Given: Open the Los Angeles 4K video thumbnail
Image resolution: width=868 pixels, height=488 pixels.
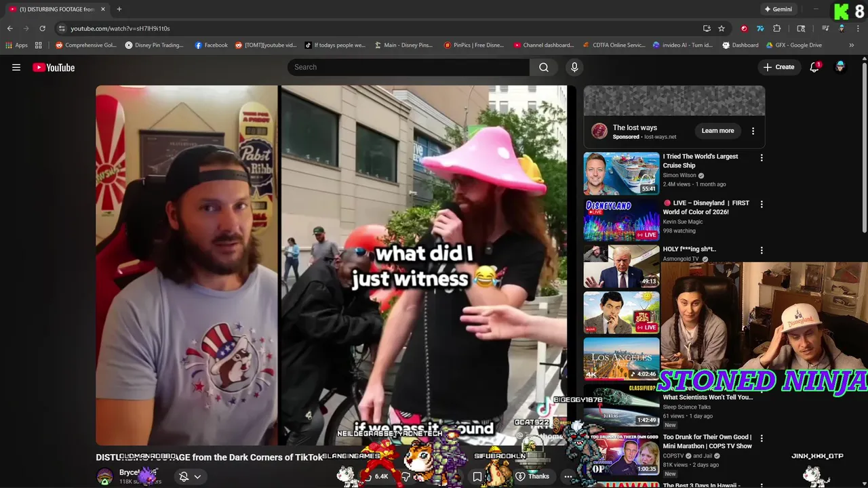Looking at the screenshot, I should tap(621, 359).
